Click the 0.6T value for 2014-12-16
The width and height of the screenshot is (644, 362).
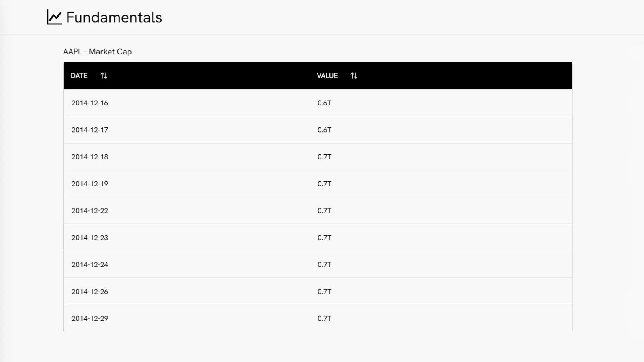[x=324, y=103]
